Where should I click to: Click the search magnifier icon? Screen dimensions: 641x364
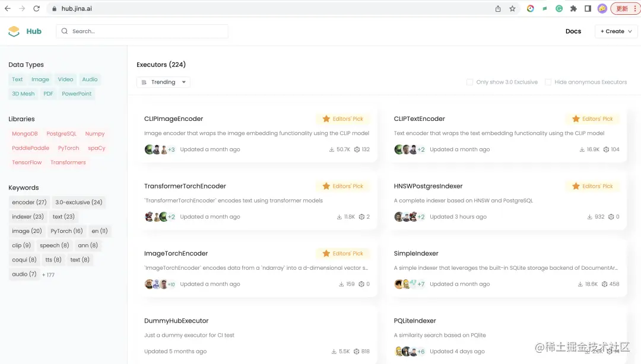65,31
